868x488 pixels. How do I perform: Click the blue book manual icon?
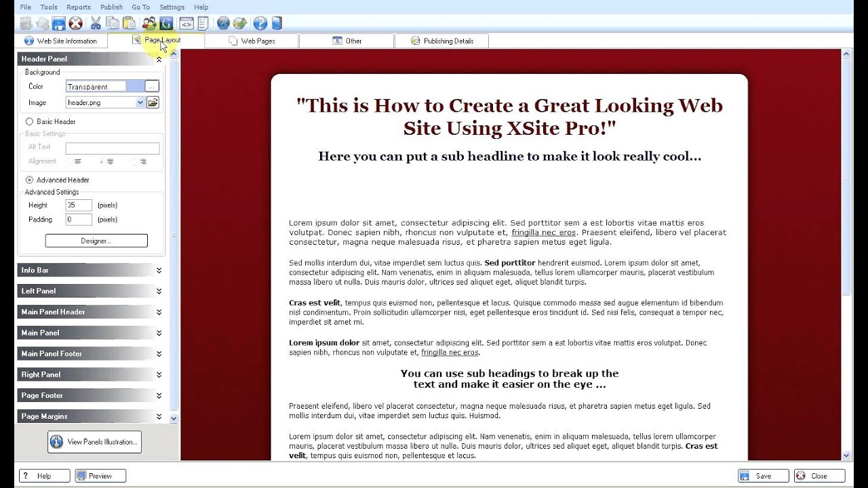click(276, 23)
